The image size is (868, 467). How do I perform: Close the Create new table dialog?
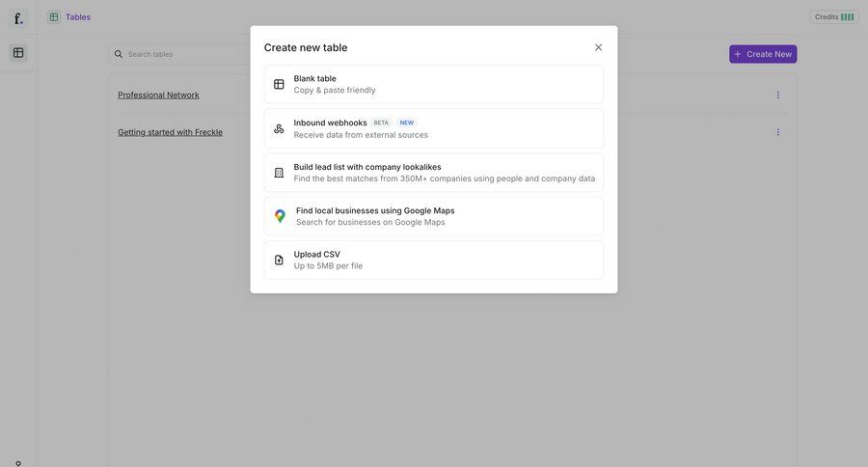point(598,47)
